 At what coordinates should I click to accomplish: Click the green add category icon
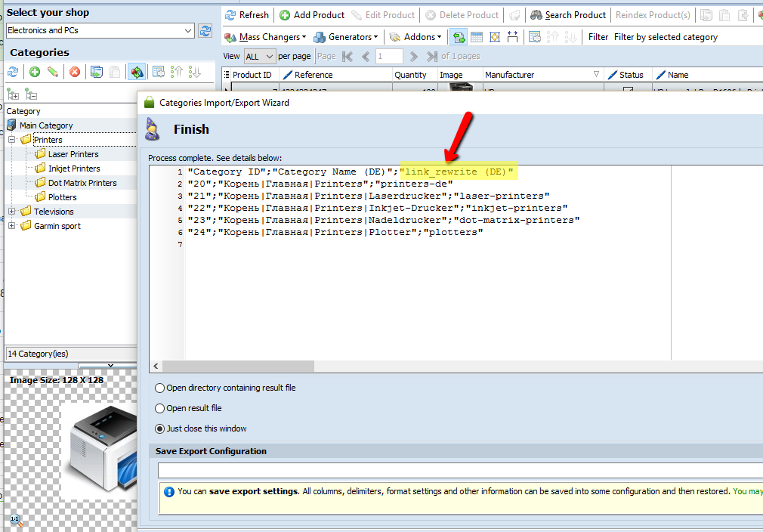[35, 72]
